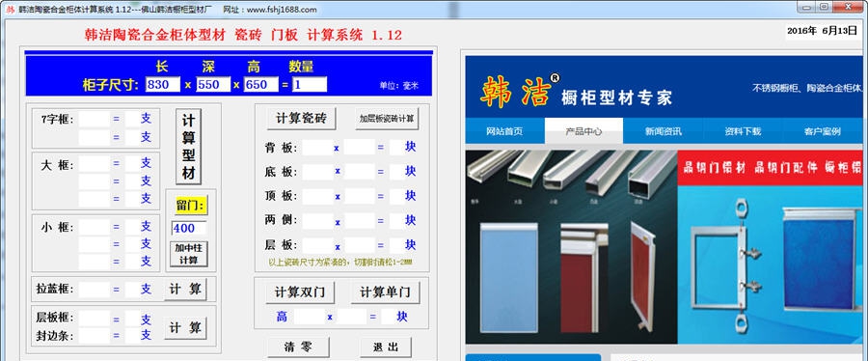Click the first size field of 顶板
The image size is (868, 361).
317,196
